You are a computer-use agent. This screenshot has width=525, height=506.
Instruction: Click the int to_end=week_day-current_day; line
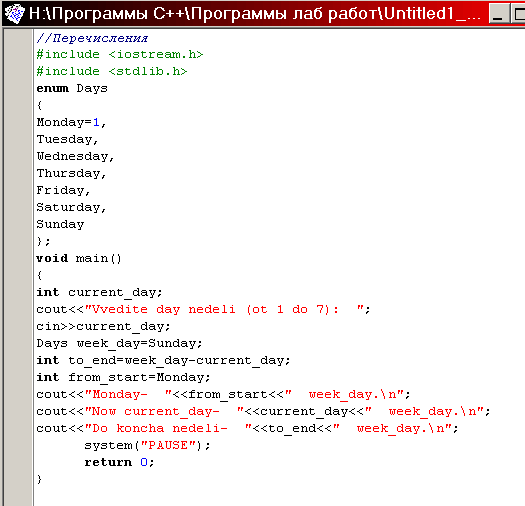coord(163,361)
